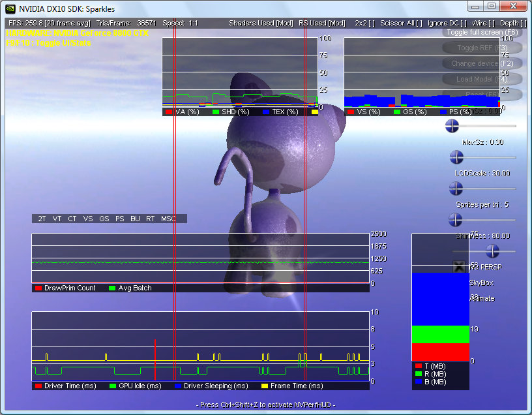Toggle the 2x2 option in top bar

[x=365, y=23]
